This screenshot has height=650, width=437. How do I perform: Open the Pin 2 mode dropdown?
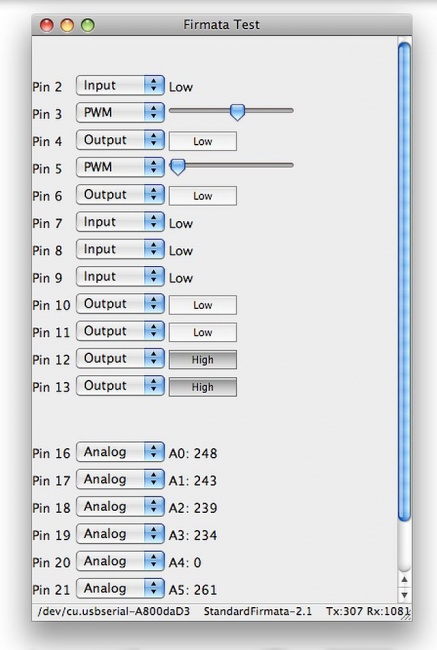coord(120,85)
